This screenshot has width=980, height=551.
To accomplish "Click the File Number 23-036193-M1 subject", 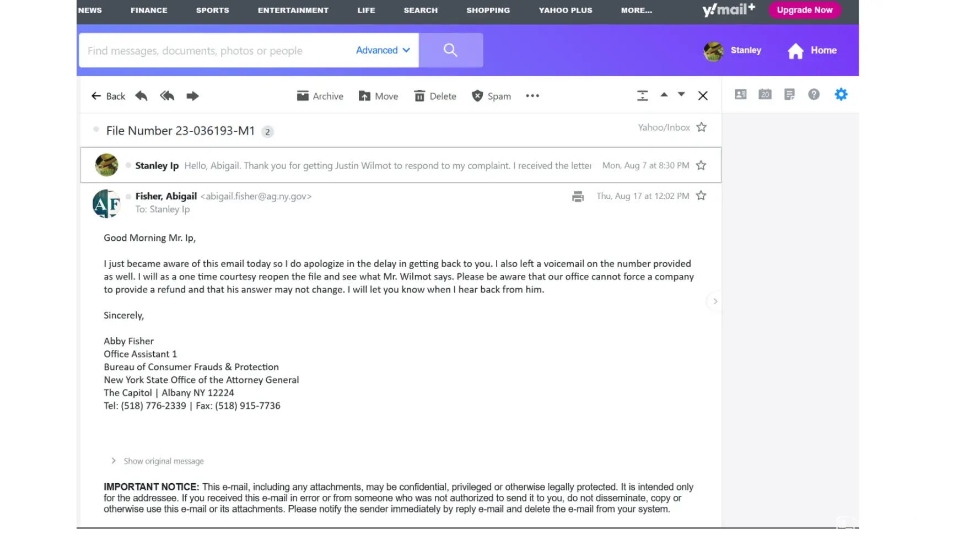I will coord(181,131).
